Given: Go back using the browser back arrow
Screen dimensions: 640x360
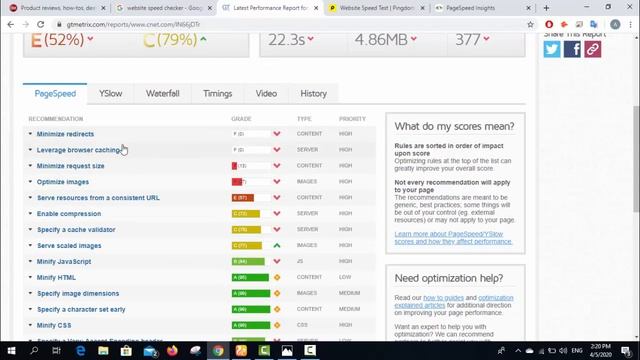Looking at the screenshot, I should pyautogui.click(x=11, y=24).
